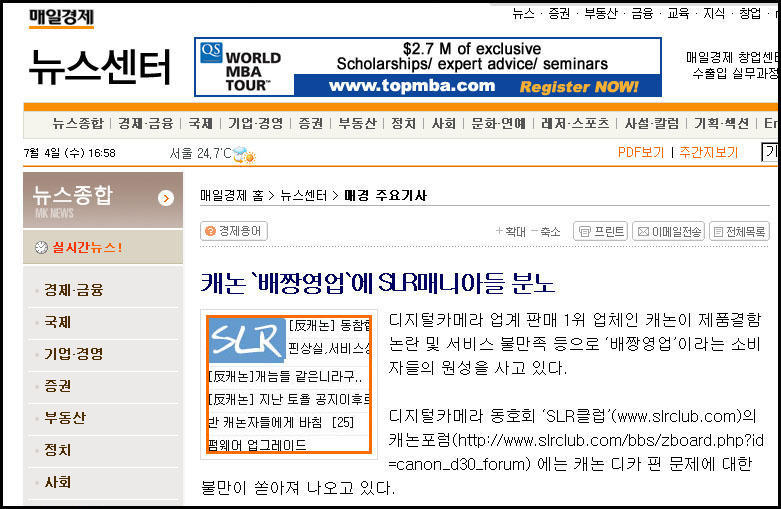Select the 기업·경영 navigation tab
Screen dimensions: 781x509
click(x=256, y=123)
